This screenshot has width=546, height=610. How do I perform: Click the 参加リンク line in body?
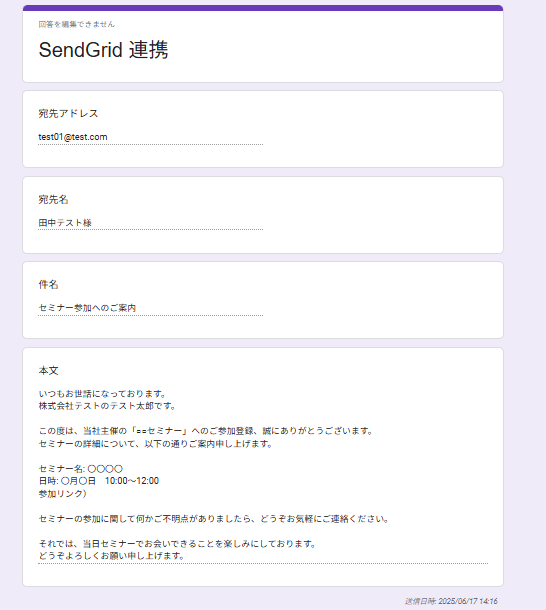pos(63,494)
